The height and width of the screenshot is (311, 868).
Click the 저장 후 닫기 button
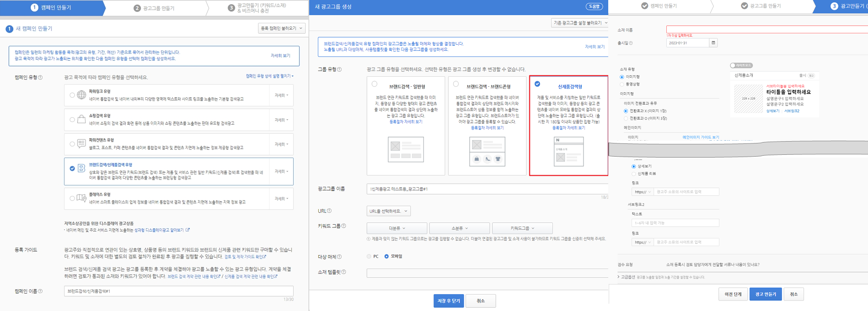448,301
